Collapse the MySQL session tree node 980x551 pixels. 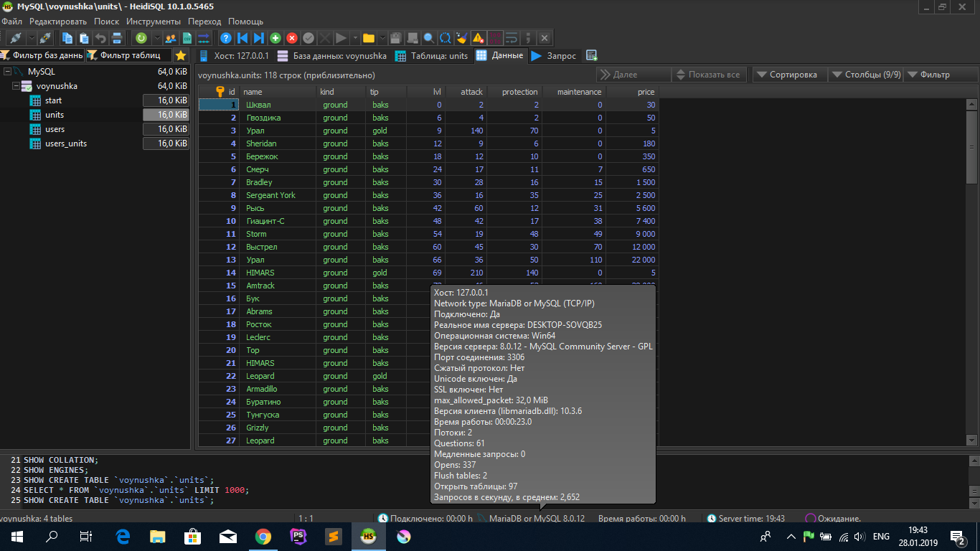tap(7, 72)
